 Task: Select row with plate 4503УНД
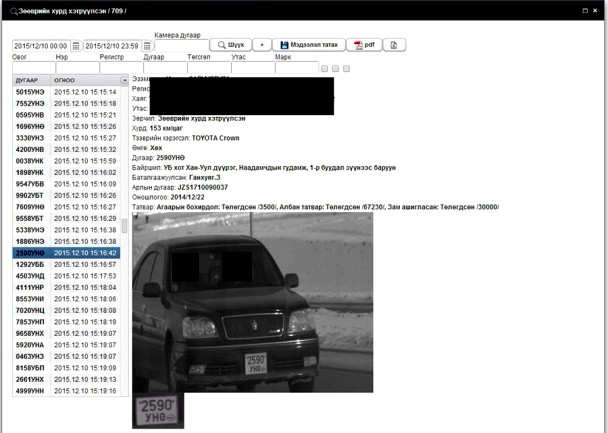pos(66,276)
